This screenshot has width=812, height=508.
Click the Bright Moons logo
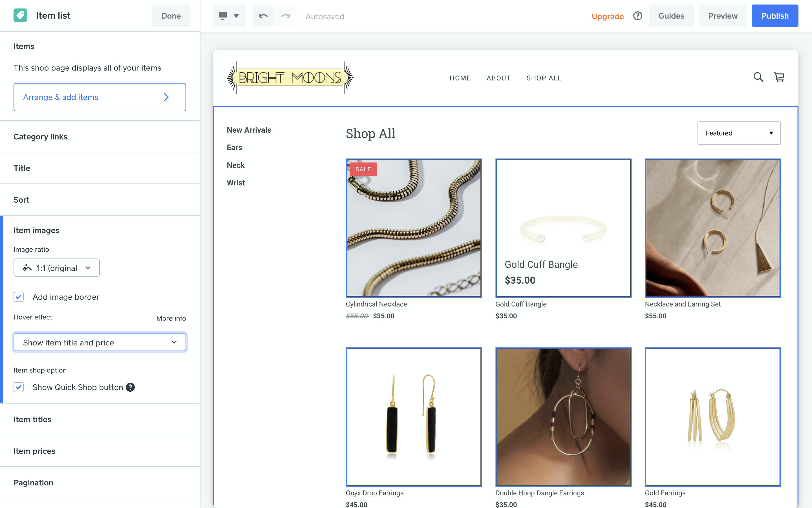click(x=290, y=78)
